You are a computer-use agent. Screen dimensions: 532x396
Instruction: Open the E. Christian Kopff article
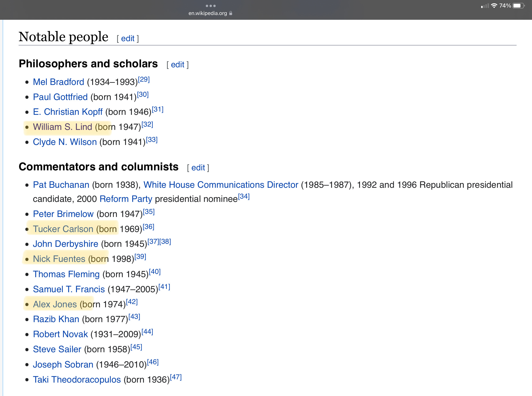[68, 112]
